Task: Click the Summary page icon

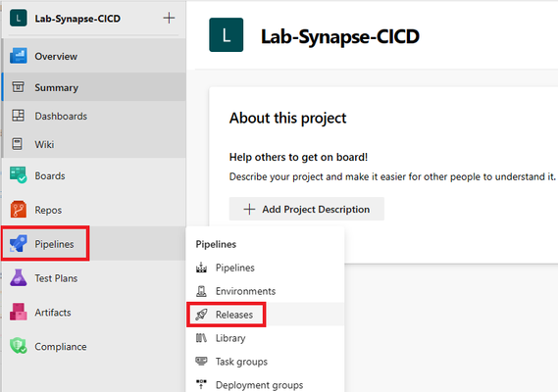Action: pos(18,87)
